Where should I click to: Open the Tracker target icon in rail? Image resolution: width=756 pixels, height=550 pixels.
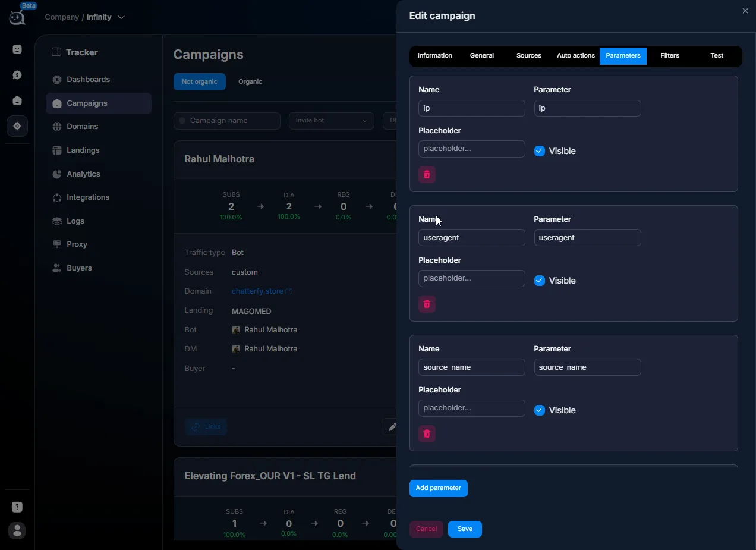17,126
